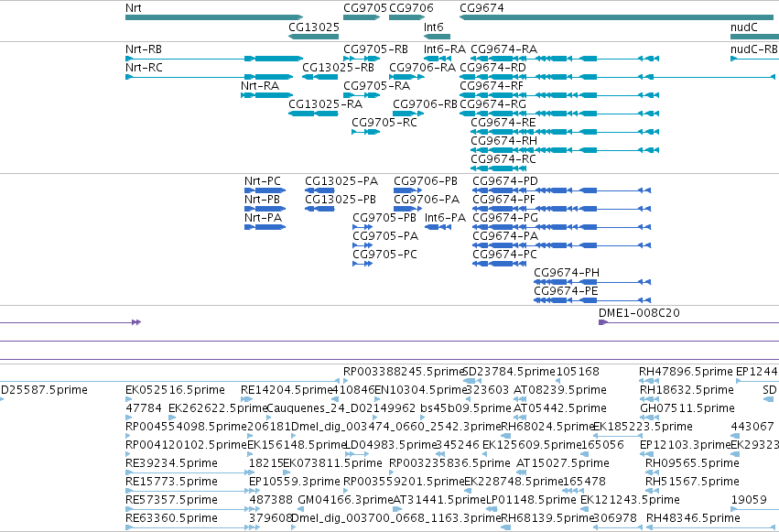Select the CG9706-RA transcript
The width and height of the screenshot is (779, 532).
[x=406, y=77]
